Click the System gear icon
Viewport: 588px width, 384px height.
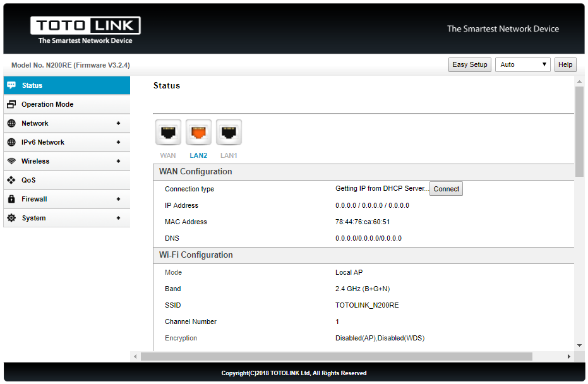[11, 218]
